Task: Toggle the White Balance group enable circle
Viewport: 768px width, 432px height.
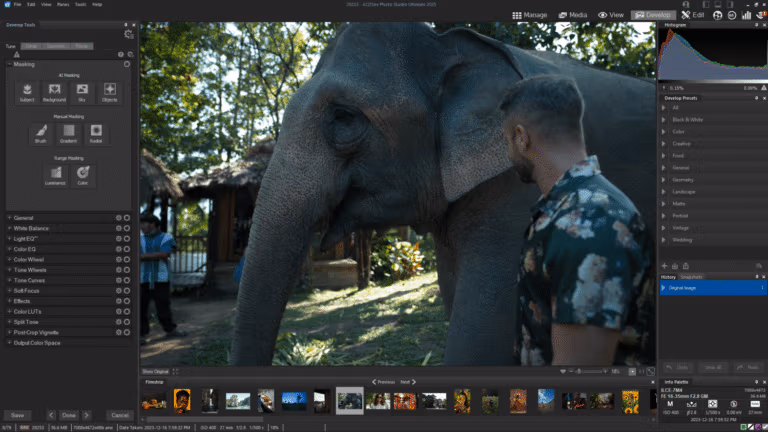Action: coord(127,228)
